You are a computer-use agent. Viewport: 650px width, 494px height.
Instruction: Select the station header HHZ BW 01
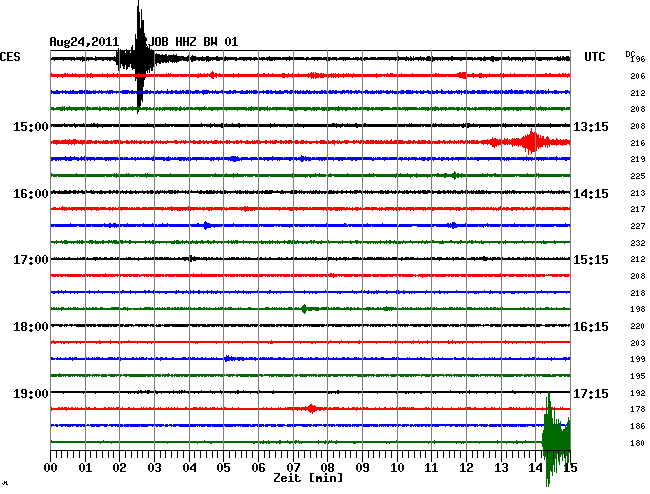(x=206, y=42)
